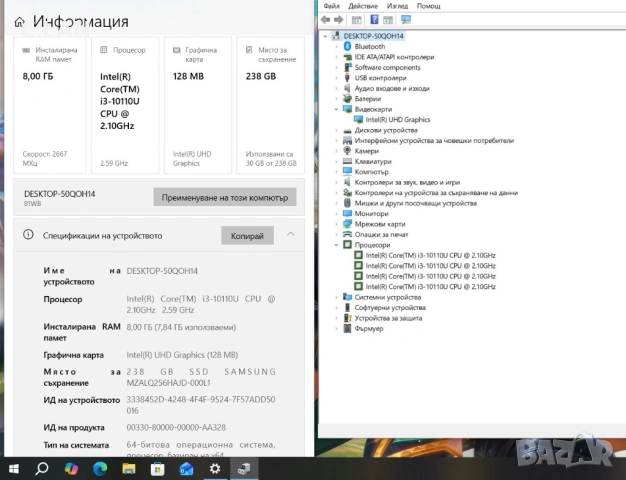Click the info icon beside Спецификации на устройството

click(x=28, y=235)
